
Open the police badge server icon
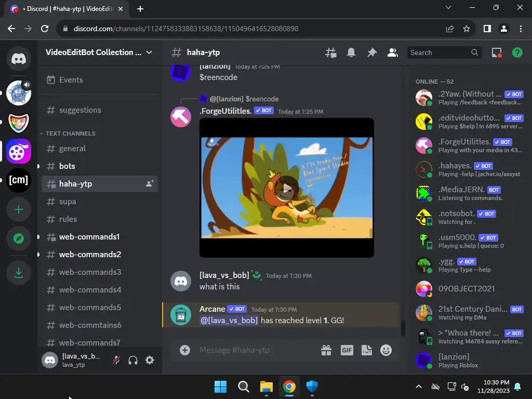(x=19, y=93)
